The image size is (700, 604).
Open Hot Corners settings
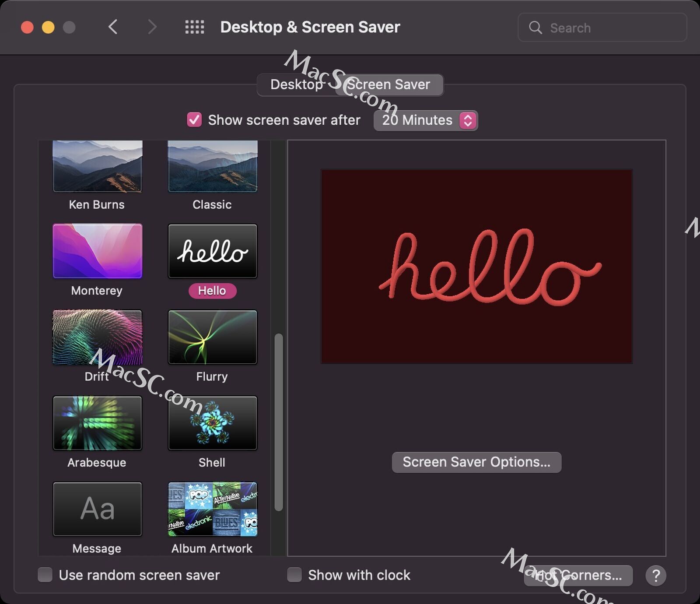[x=578, y=576]
